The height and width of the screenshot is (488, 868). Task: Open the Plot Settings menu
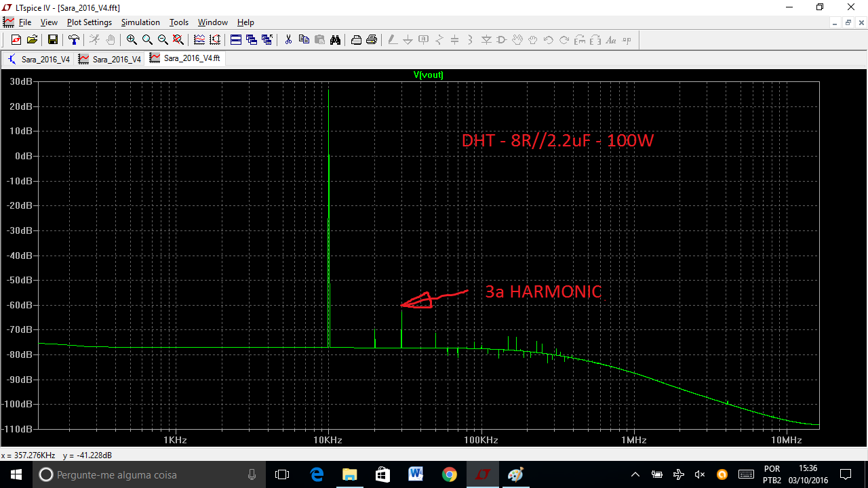click(x=90, y=22)
